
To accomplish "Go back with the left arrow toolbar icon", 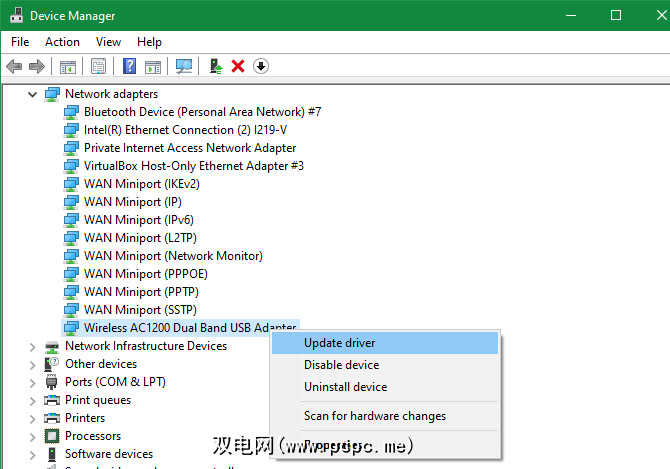I will (14, 67).
